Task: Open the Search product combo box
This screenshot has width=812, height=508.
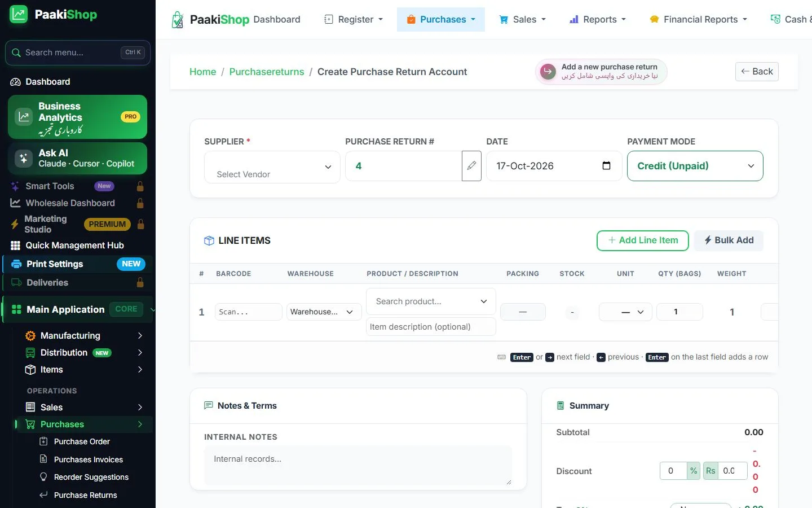Action: point(431,301)
